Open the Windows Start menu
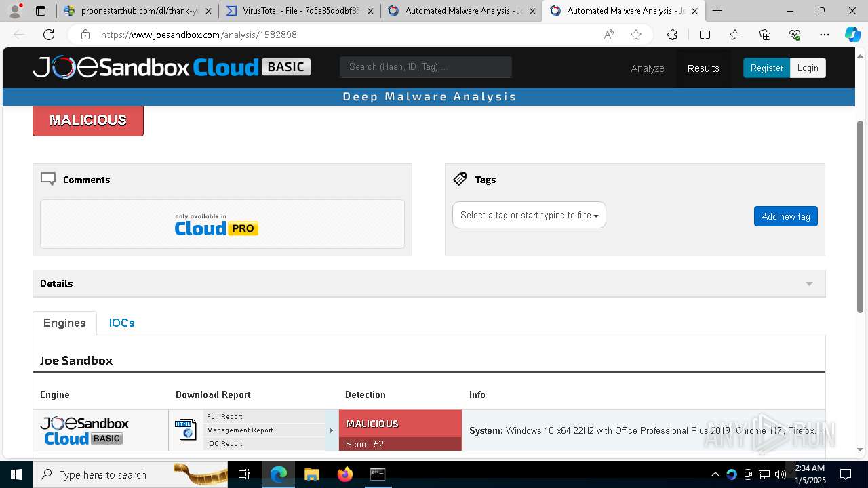Screen dimensions: 868x488 pyautogui.click(x=16, y=474)
